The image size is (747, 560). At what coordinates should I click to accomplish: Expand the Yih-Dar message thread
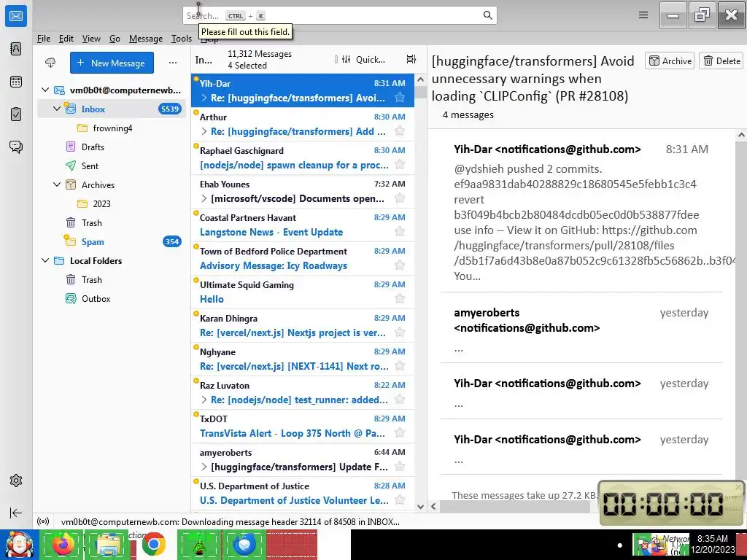[204, 98]
